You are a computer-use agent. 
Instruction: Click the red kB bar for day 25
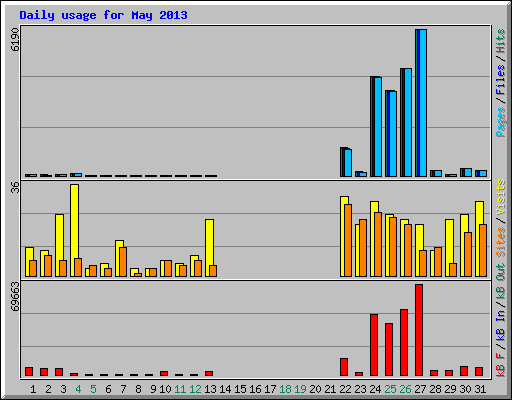click(x=389, y=350)
